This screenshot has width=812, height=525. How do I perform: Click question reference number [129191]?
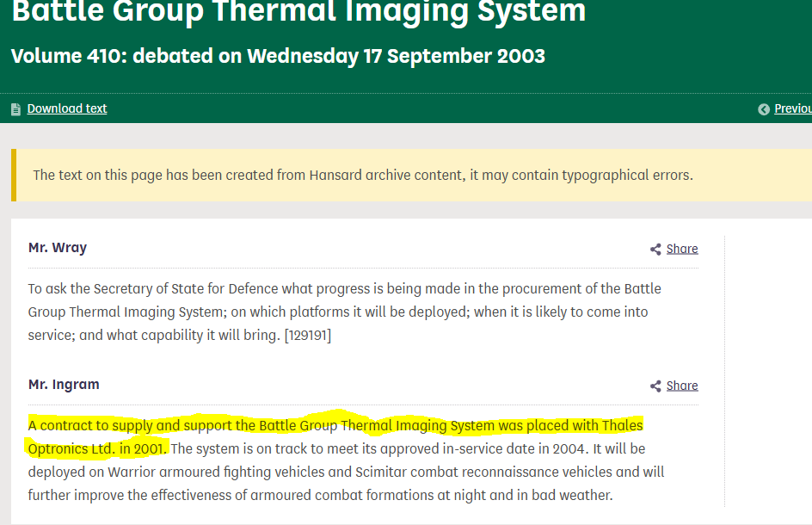(x=308, y=336)
